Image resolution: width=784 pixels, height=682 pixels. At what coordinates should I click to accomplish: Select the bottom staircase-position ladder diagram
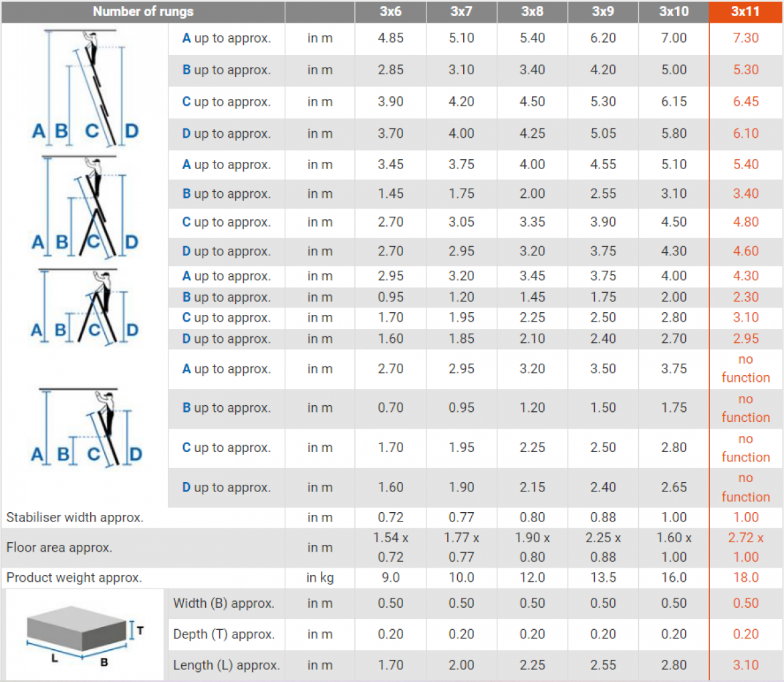(85, 427)
